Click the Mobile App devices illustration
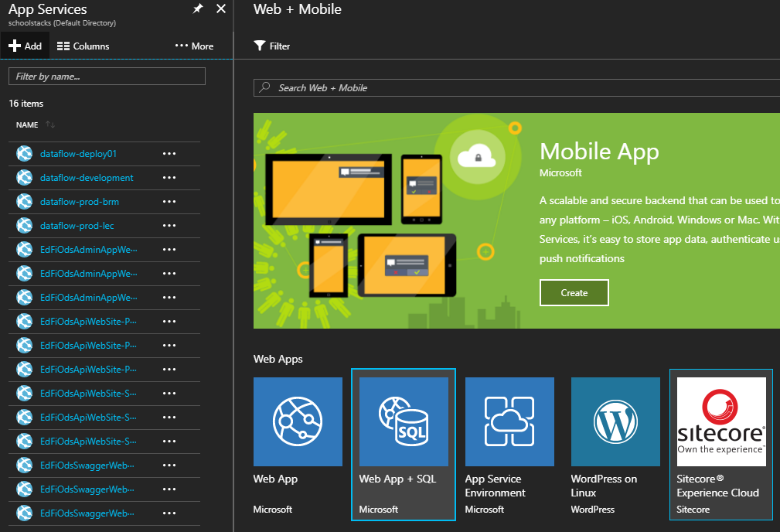The width and height of the screenshot is (780, 532). [x=362, y=225]
